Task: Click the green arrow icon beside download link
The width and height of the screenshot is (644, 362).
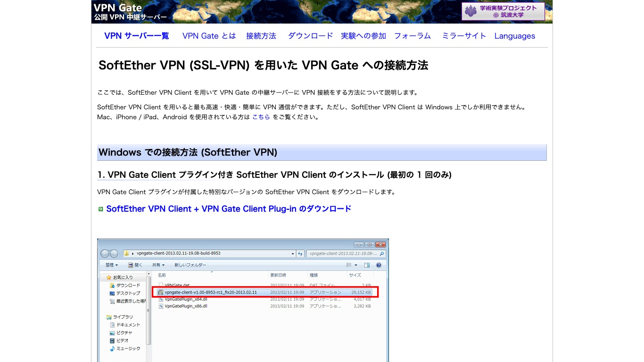Action: (100, 209)
